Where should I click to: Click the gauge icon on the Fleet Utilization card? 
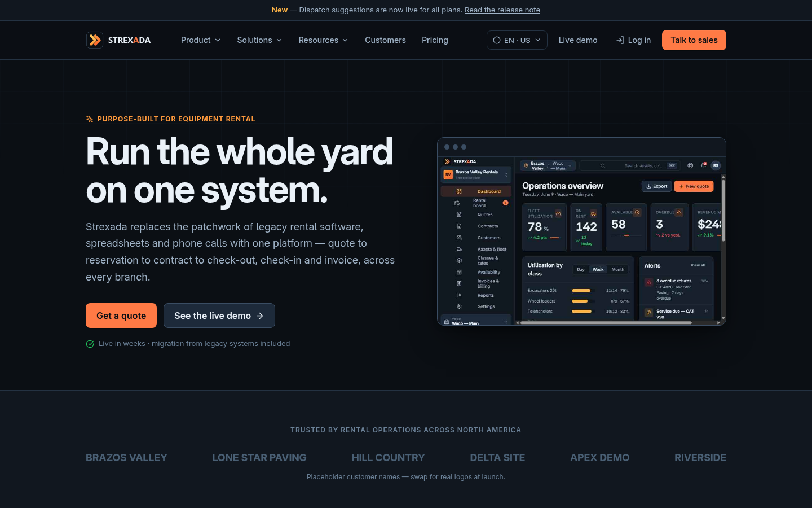pos(558,213)
